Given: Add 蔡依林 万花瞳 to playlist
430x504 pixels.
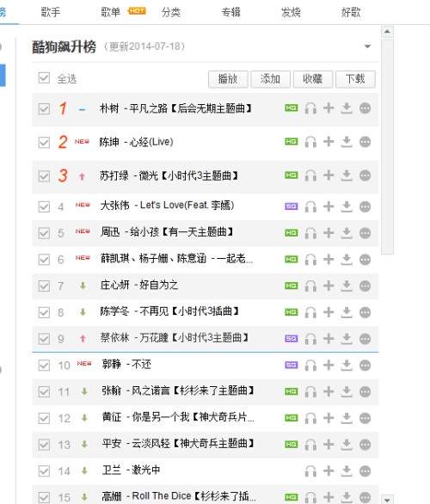Looking at the screenshot, I should (329, 338).
